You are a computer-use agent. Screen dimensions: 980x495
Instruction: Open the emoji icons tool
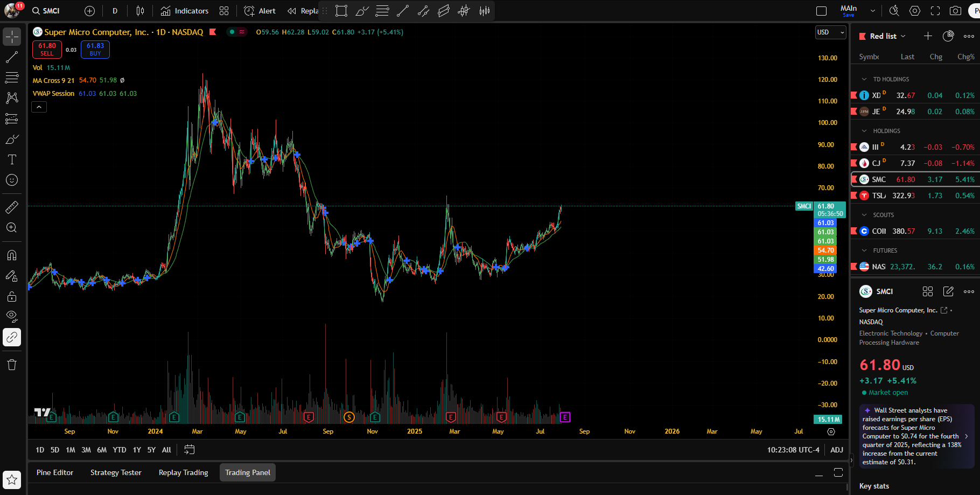tap(12, 180)
